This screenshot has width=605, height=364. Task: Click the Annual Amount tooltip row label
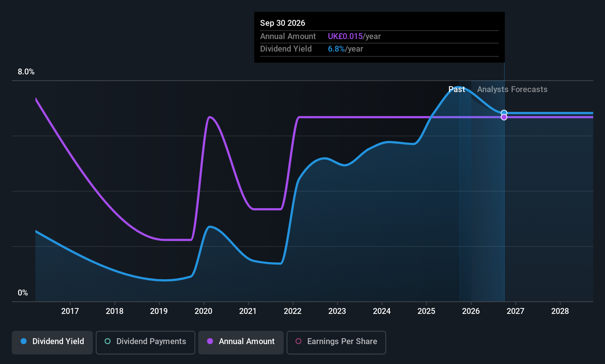pos(288,36)
